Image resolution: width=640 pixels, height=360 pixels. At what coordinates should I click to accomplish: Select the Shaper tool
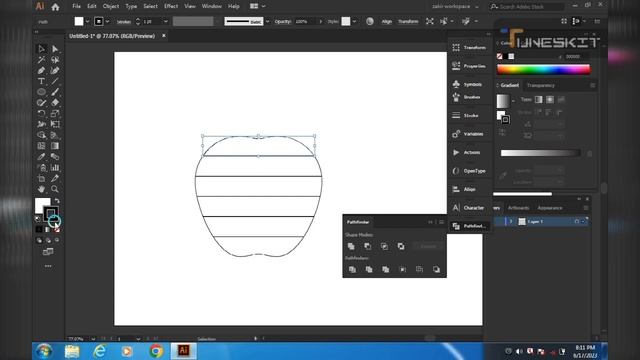41,103
